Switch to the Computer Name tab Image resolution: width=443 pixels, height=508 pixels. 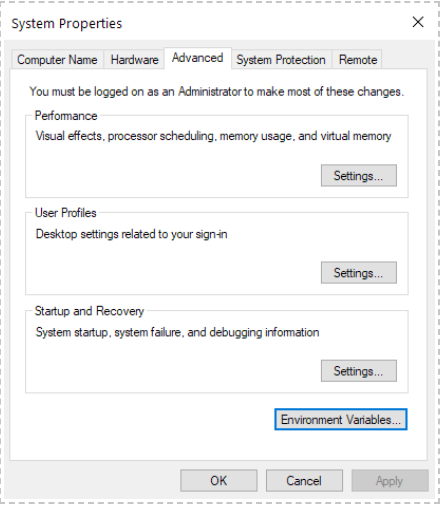pyautogui.click(x=57, y=60)
